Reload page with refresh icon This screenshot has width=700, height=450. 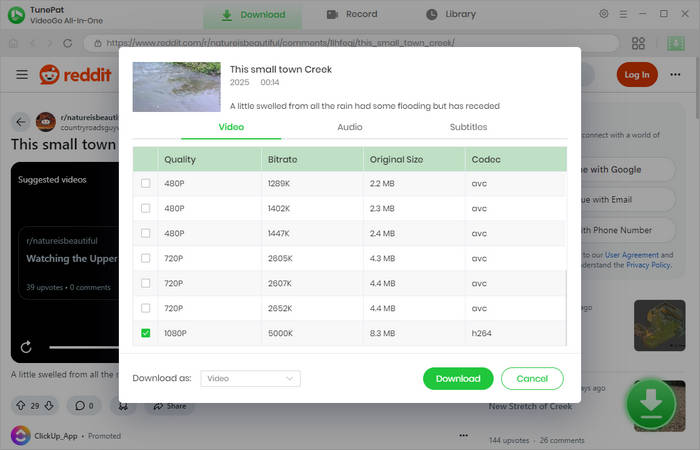coord(67,43)
